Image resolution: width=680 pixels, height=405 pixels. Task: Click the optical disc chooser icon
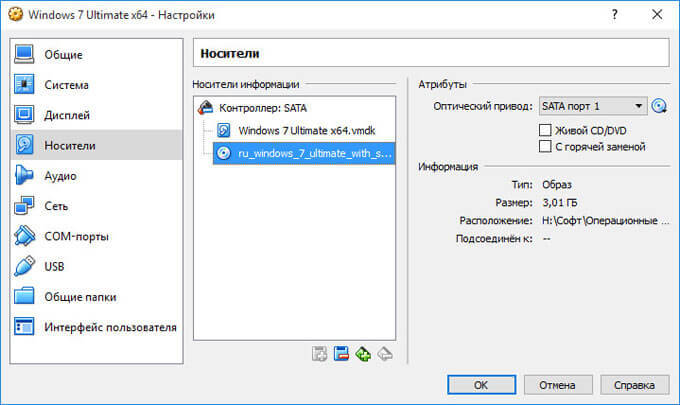(x=659, y=106)
